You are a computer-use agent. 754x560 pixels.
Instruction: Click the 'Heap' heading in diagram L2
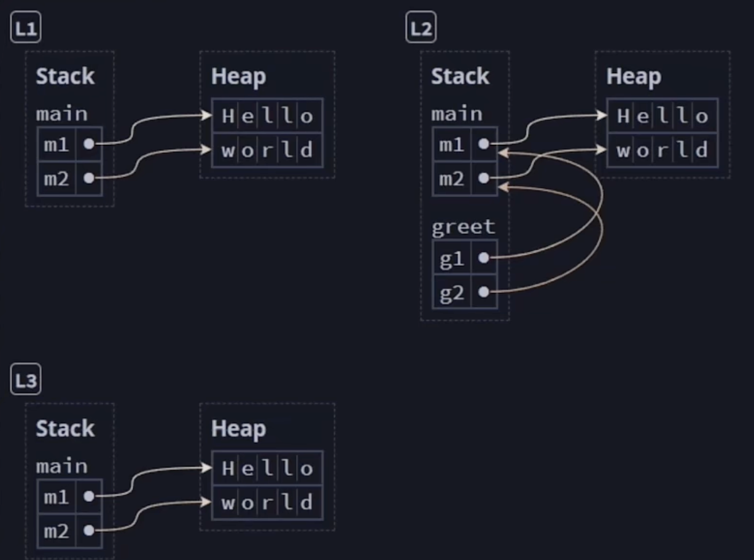click(633, 77)
